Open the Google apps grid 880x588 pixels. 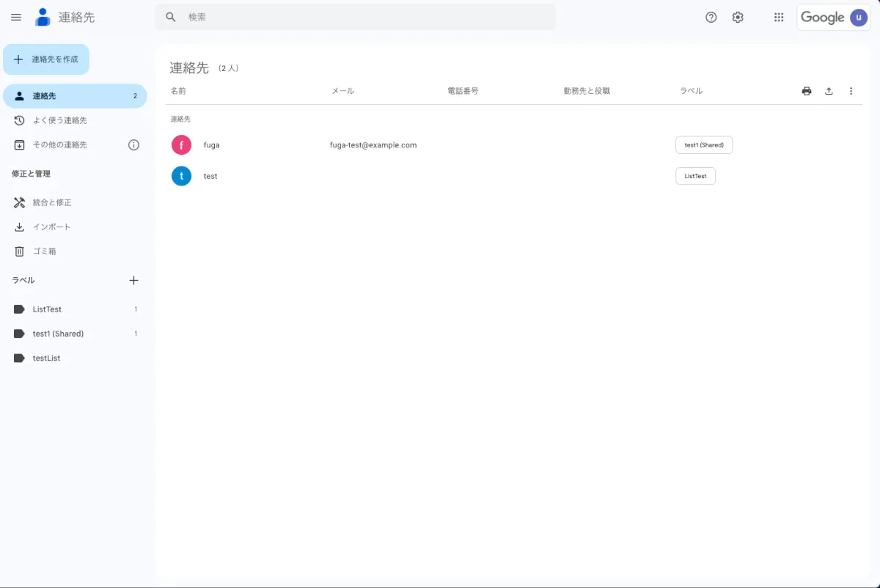pos(779,17)
